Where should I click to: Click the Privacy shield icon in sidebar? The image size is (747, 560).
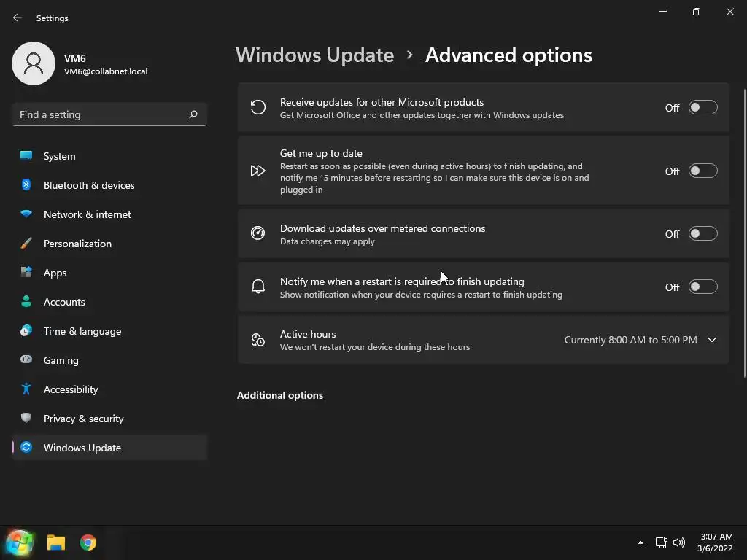(26, 418)
